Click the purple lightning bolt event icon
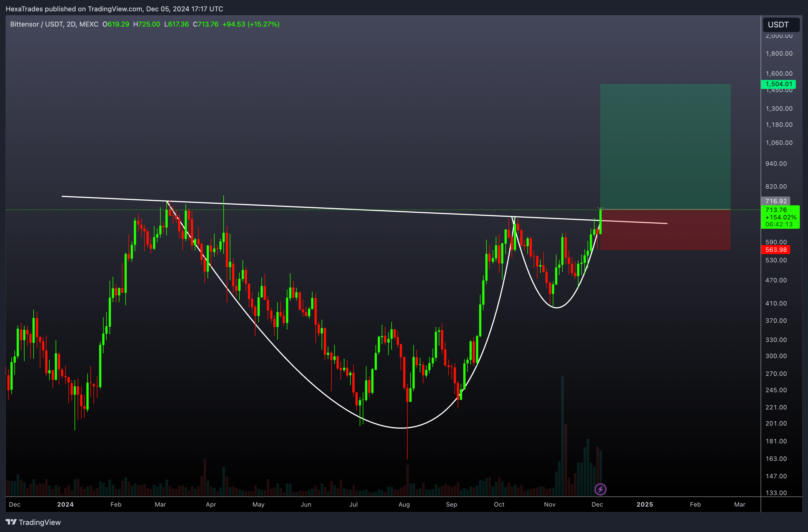 pos(600,489)
